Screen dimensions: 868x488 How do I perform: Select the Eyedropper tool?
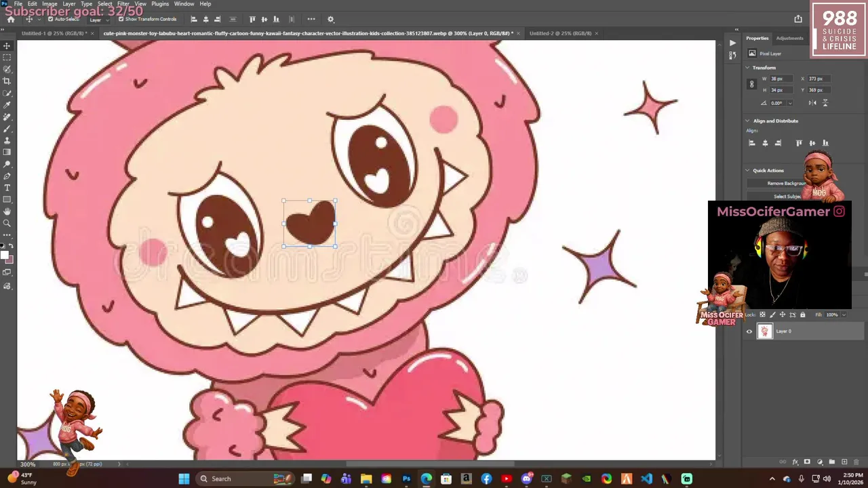(7, 105)
